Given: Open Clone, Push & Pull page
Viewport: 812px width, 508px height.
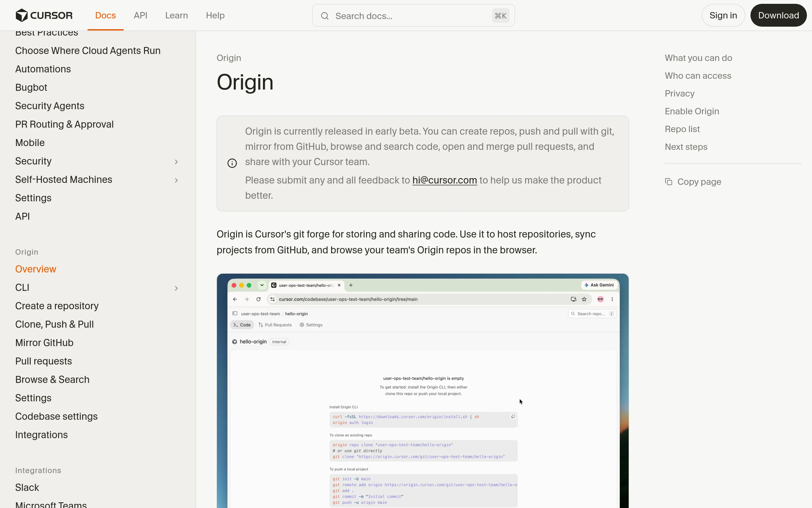Looking at the screenshot, I should tap(54, 324).
